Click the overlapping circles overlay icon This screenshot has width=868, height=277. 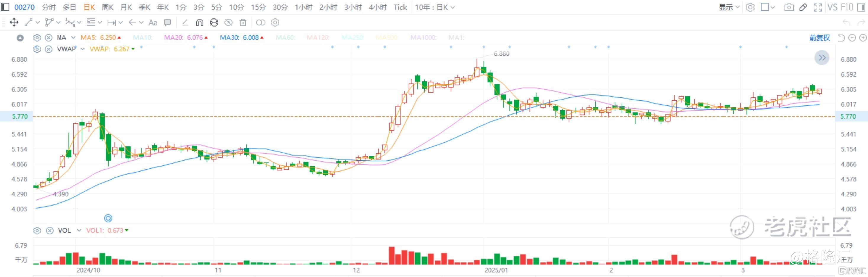[261, 22]
